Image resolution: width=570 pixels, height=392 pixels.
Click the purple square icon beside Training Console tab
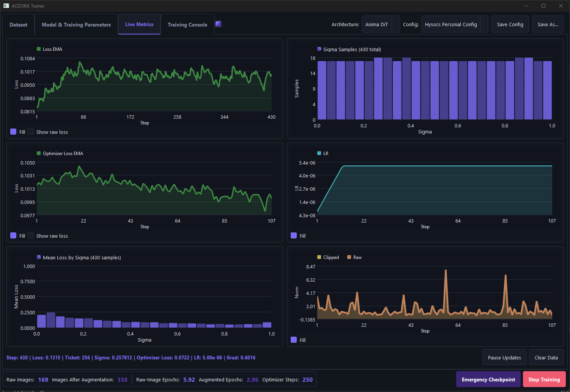click(x=218, y=24)
